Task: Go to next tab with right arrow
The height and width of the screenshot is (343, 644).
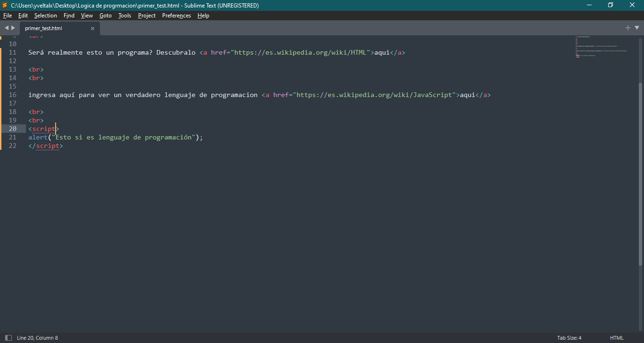Action: pyautogui.click(x=13, y=28)
